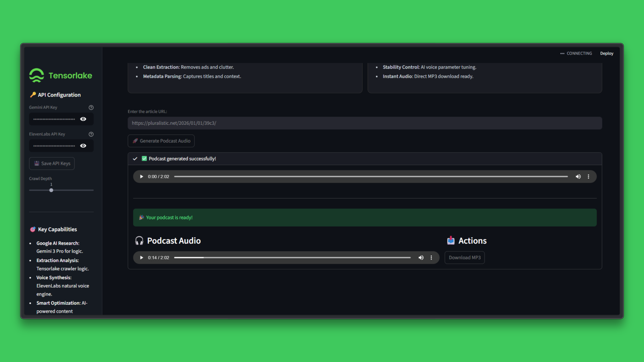Click the key icon beside API Configuration
Viewport: 644px width, 362px height.
[x=33, y=95]
